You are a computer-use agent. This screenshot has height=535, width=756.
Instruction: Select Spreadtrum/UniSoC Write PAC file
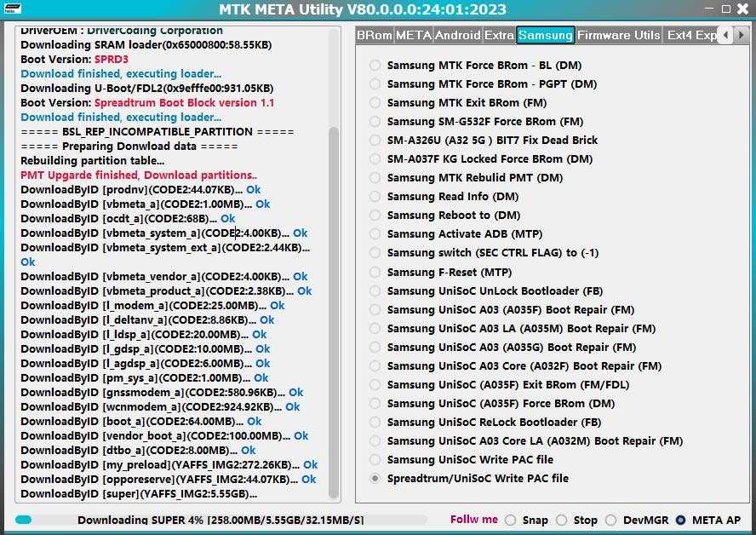pyautogui.click(x=375, y=478)
